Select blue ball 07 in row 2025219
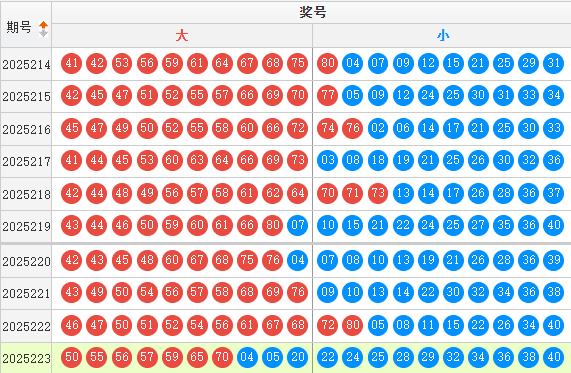Viewport: 571px width, 373px height. [x=298, y=225]
